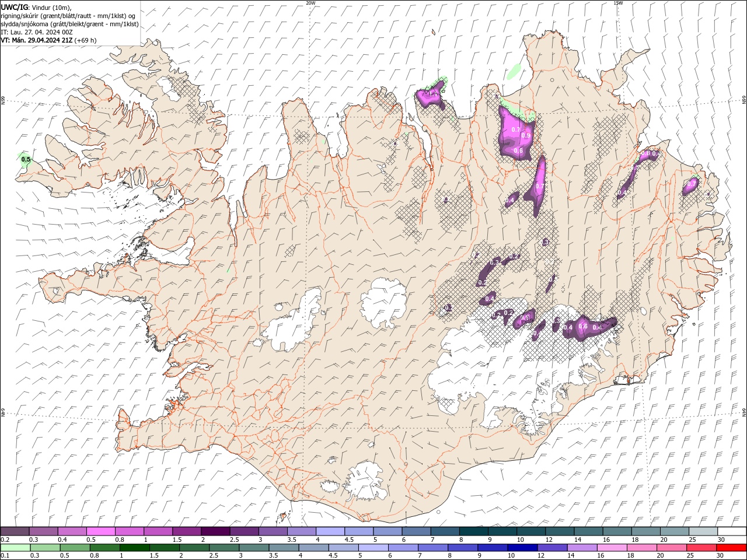Click the dark teal swatch labeled 8, upper legend

(474, 531)
